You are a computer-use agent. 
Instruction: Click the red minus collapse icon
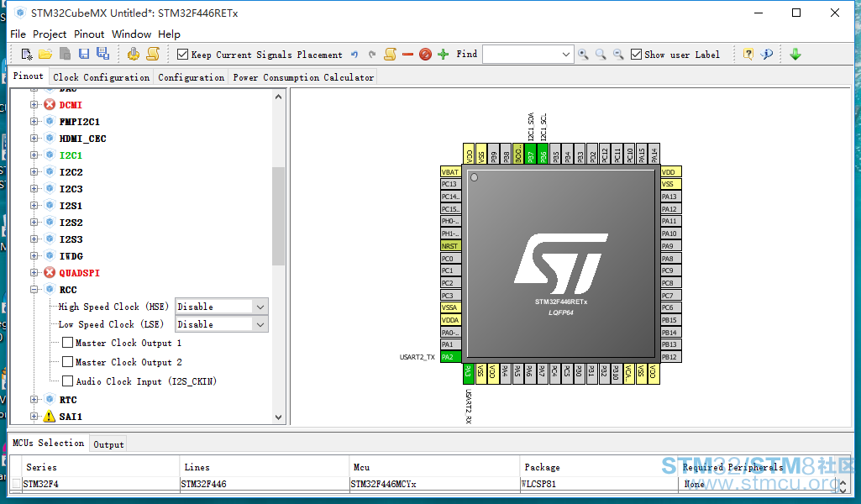coord(407,55)
